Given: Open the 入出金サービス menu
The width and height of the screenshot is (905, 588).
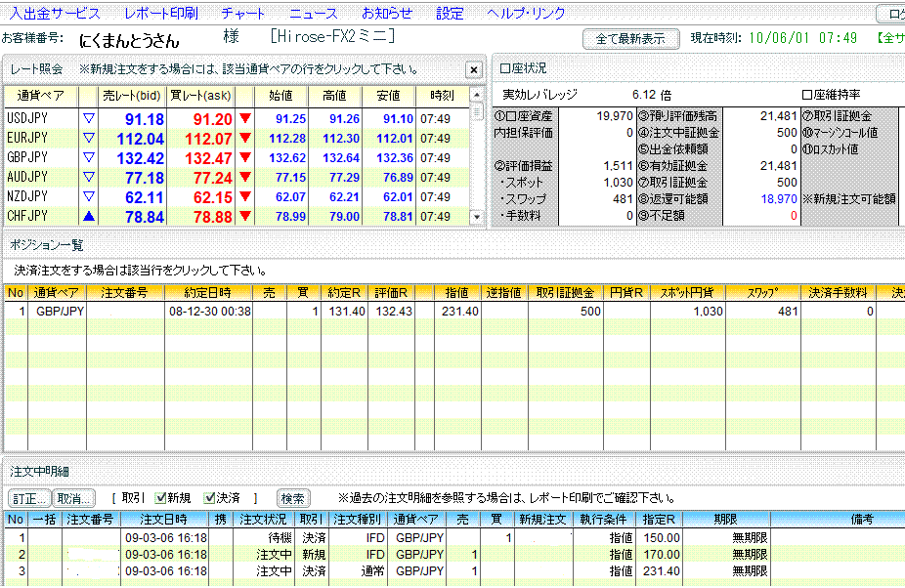Looking at the screenshot, I should tap(55, 14).
